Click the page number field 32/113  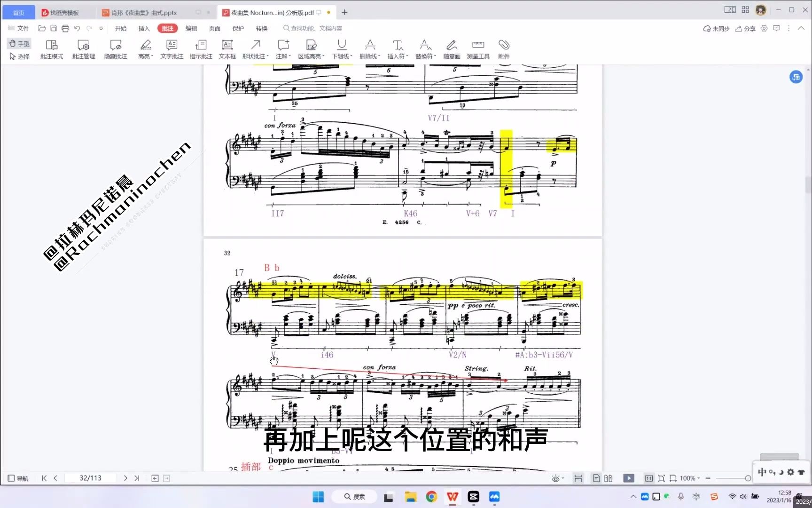[x=90, y=478]
